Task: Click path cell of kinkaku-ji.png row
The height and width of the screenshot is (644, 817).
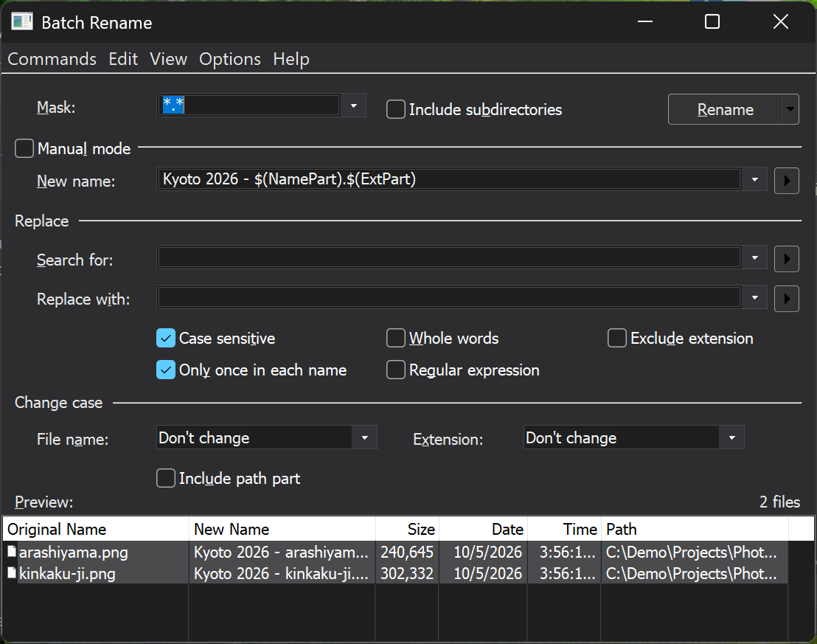Action: [694, 574]
